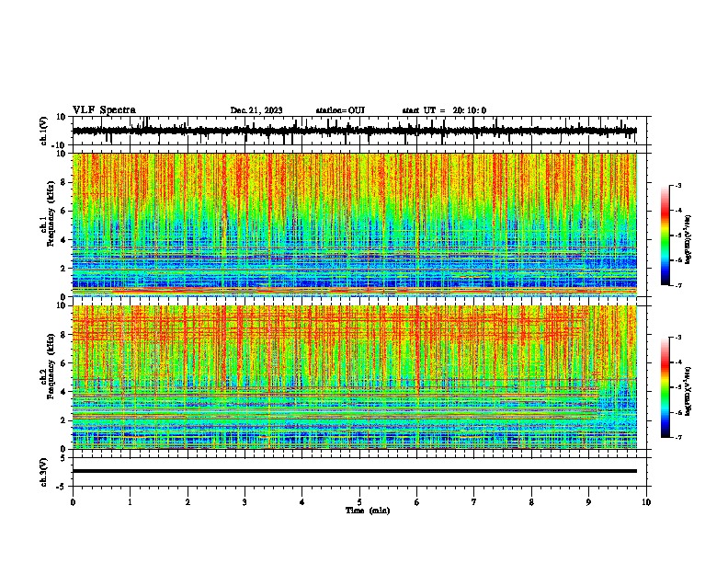This screenshot has height=563, width=728.
Task: Click the time axis tick label 4
Action: [x=302, y=502]
